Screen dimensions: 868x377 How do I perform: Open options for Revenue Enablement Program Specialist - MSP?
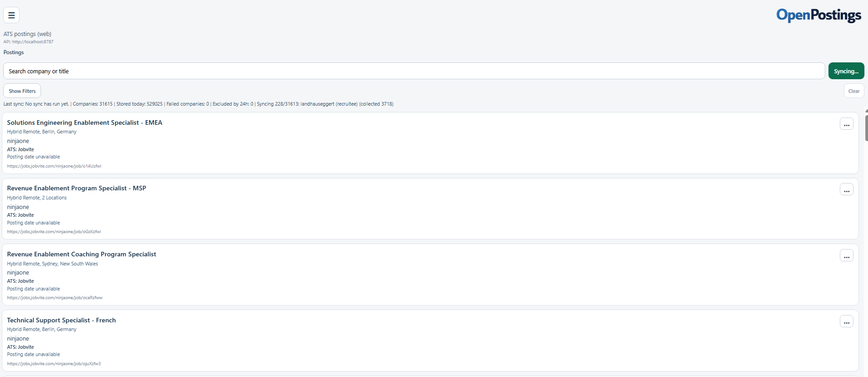point(846,190)
